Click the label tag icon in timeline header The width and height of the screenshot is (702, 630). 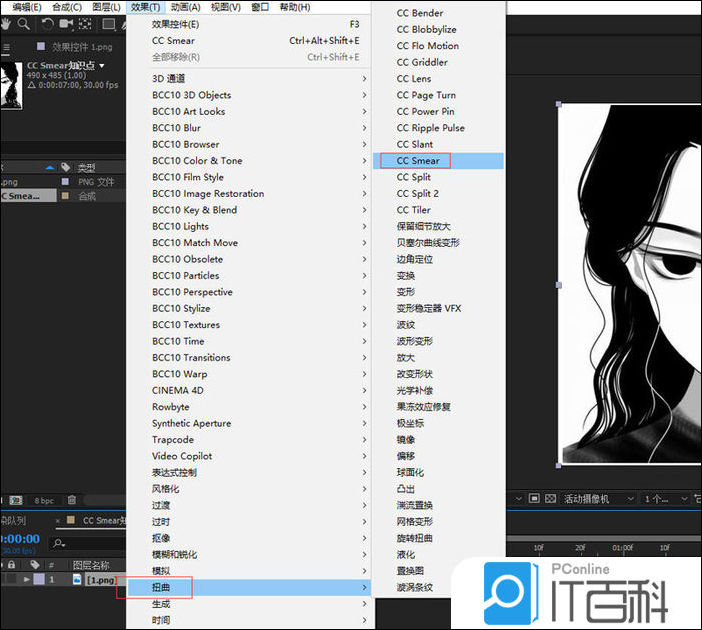[x=33, y=566]
